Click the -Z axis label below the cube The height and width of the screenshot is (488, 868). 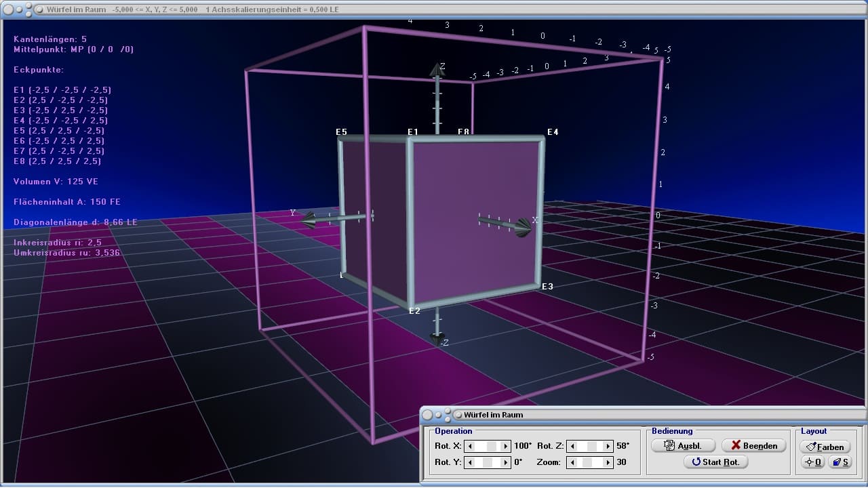444,343
